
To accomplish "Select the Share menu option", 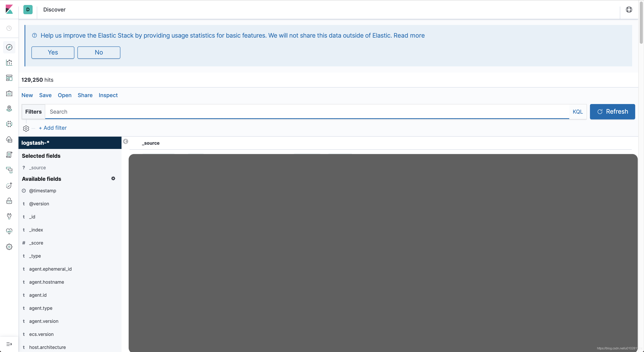I will point(85,95).
